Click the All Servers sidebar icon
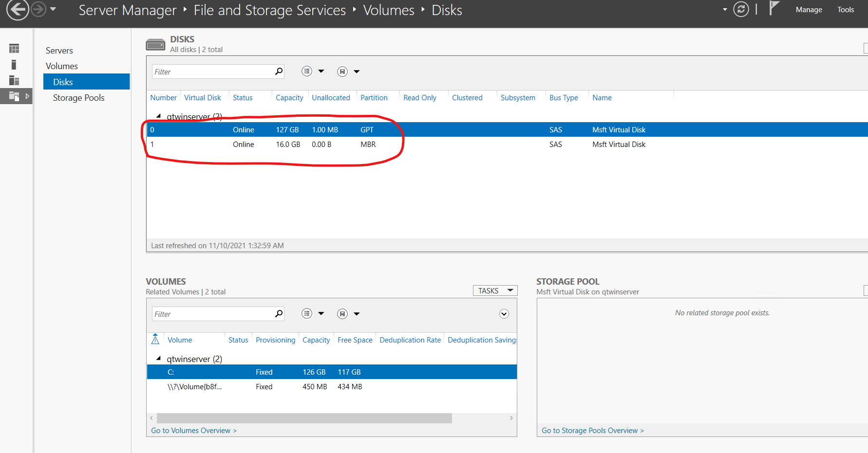This screenshot has height=453, width=868. (x=14, y=80)
